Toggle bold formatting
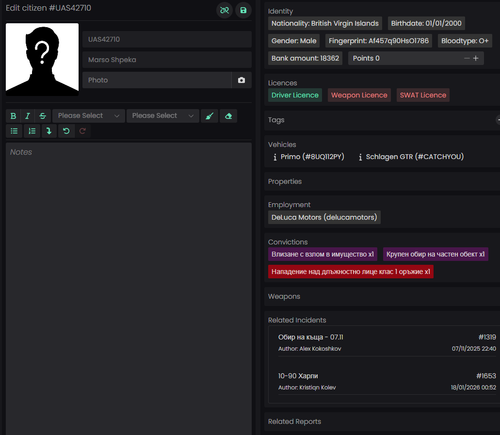 coord(13,116)
